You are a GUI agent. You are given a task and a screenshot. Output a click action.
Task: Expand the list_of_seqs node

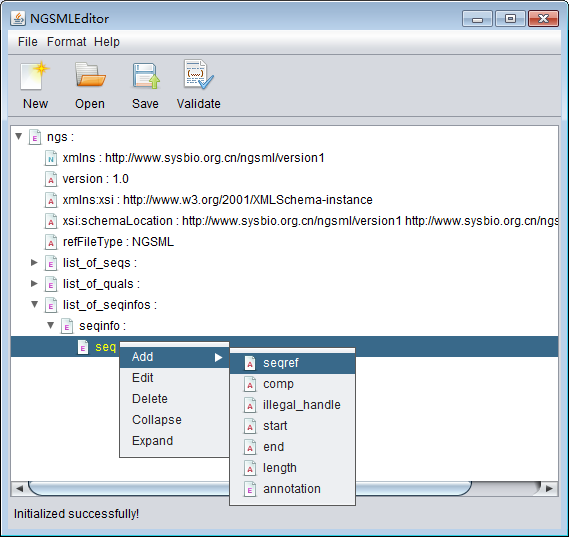34,262
